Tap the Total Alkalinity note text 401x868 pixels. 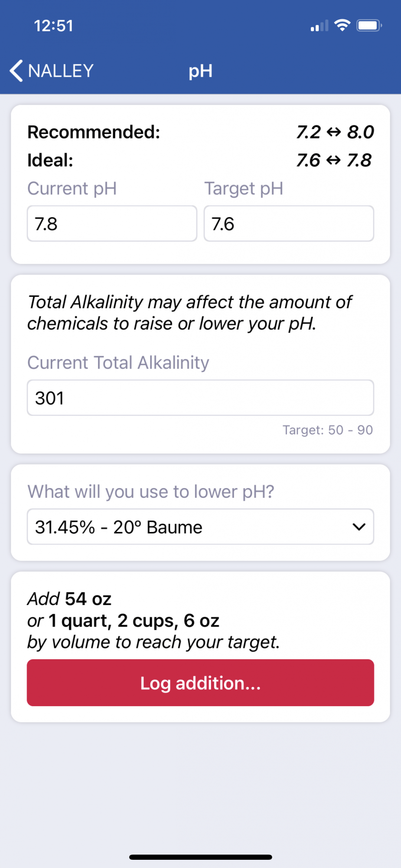190,313
